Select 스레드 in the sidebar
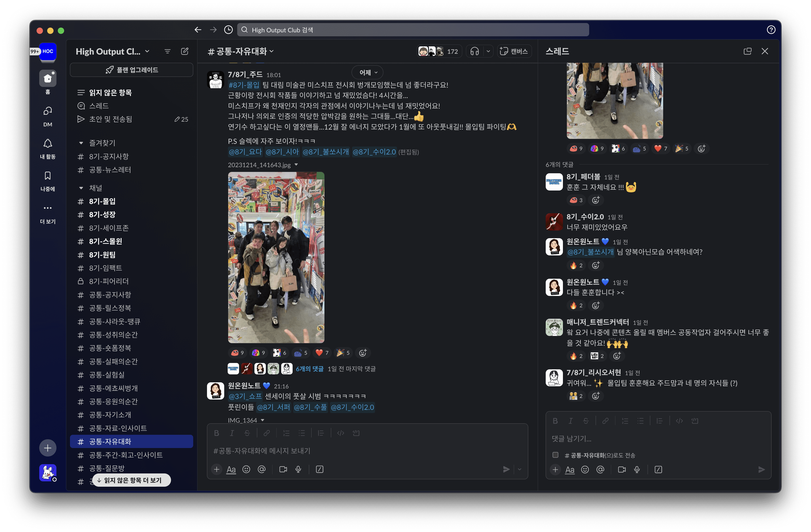811x532 pixels. point(99,106)
